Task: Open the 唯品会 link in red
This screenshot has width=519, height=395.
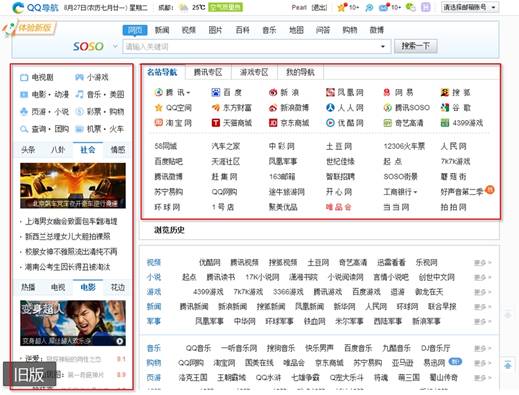Action: [x=339, y=207]
